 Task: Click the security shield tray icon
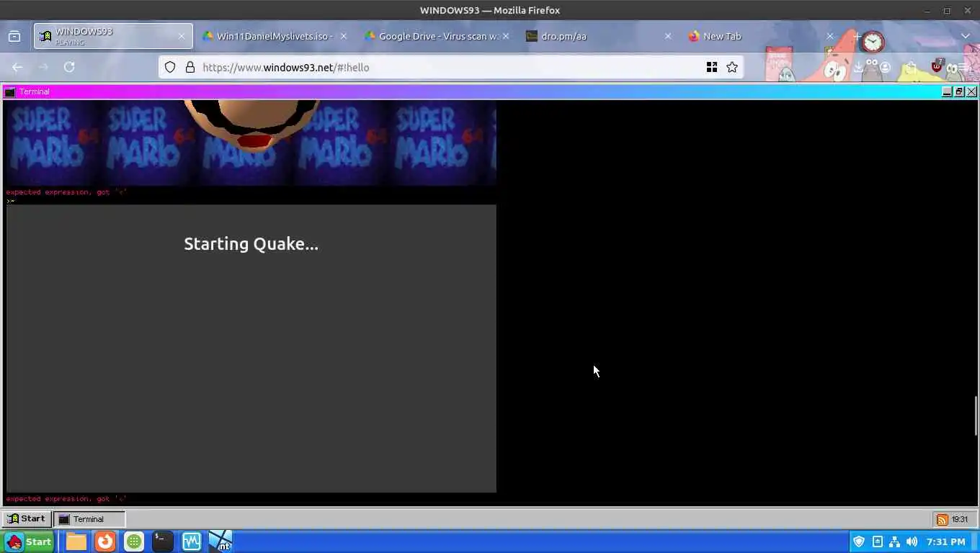[x=859, y=541]
